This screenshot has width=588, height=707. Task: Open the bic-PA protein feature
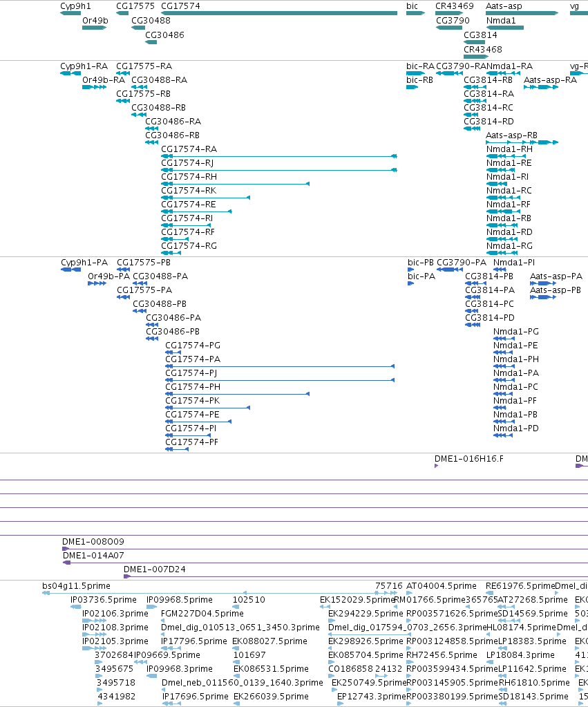(x=411, y=283)
